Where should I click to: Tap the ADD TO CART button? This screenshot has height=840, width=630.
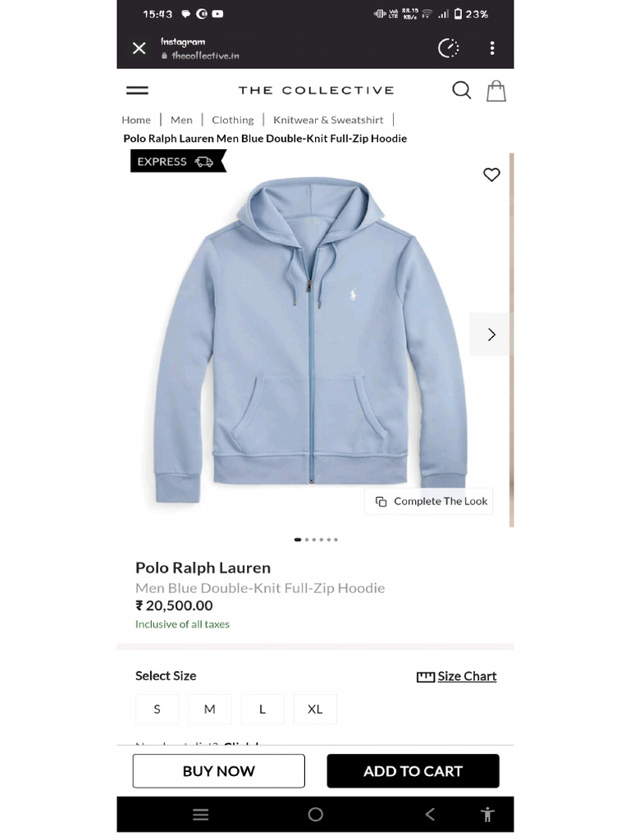point(413,771)
